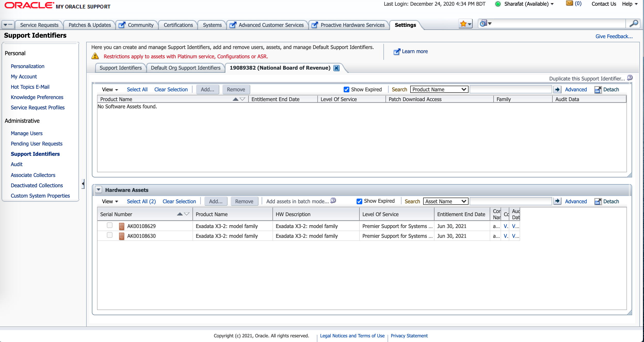Close the 19089382 National Board of Revenue tab
This screenshot has height=342, width=644.
[x=336, y=68]
